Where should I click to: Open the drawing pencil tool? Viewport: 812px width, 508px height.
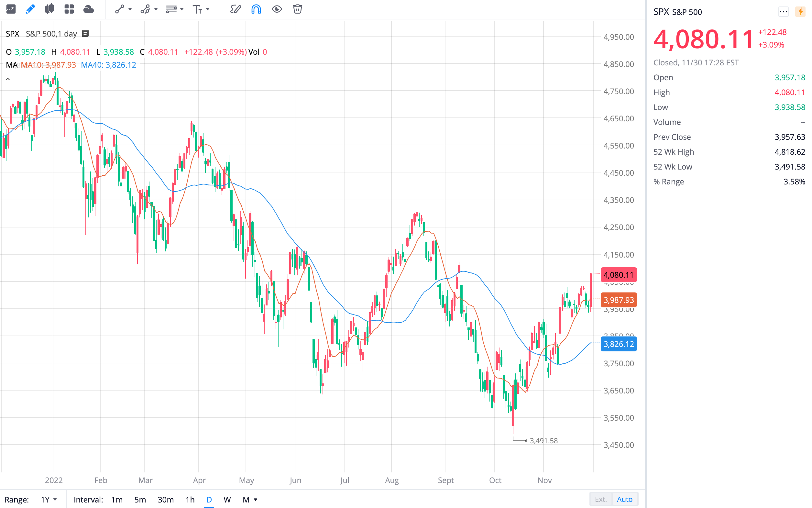pyautogui.click(x=30, y=9)
